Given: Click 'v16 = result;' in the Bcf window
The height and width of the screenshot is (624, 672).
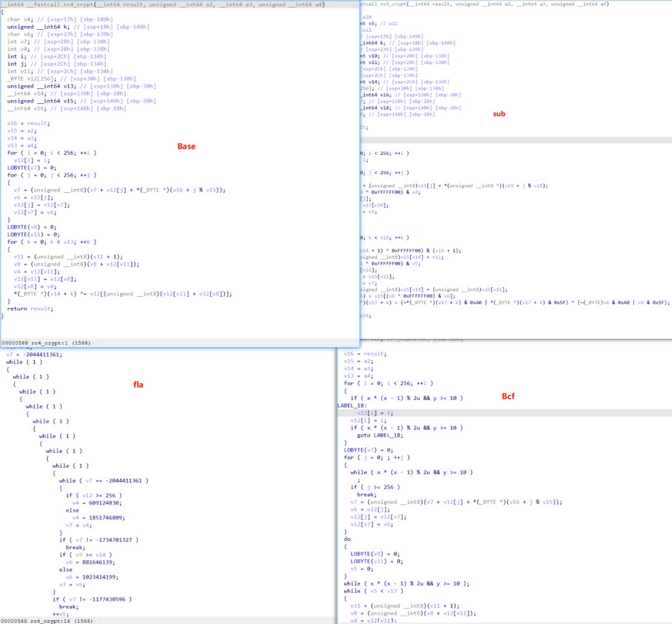Looking at the screenshot, I should (x=365, y=354).
